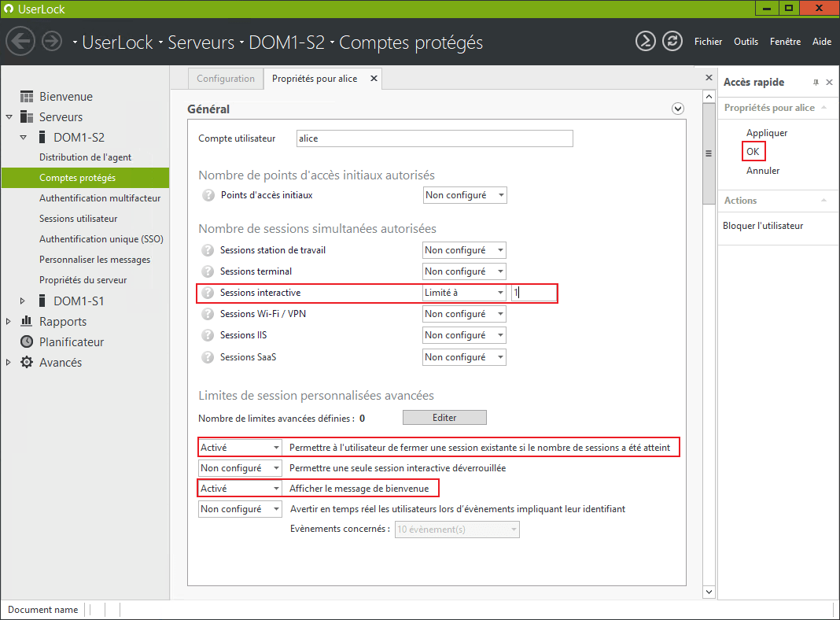Open dropdown for closing existing session option
Viewport: 840px width, 620px height.
[x=240, y=448]
